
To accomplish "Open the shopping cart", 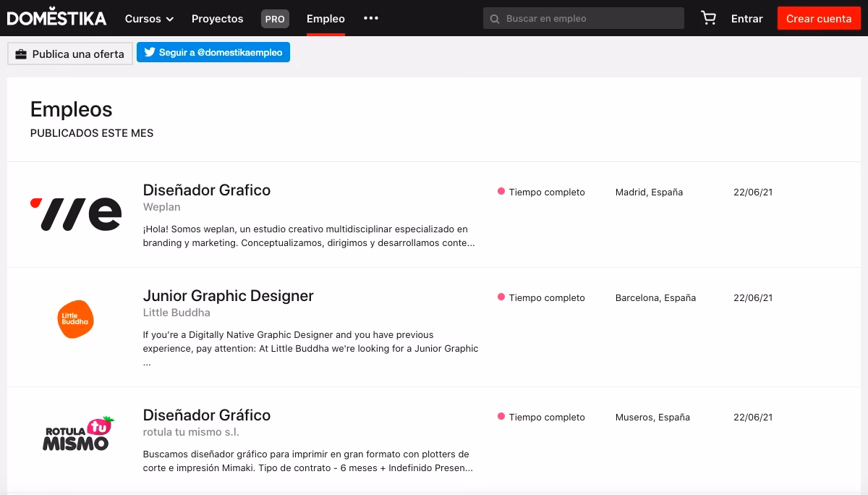I will tap(709, 19).
